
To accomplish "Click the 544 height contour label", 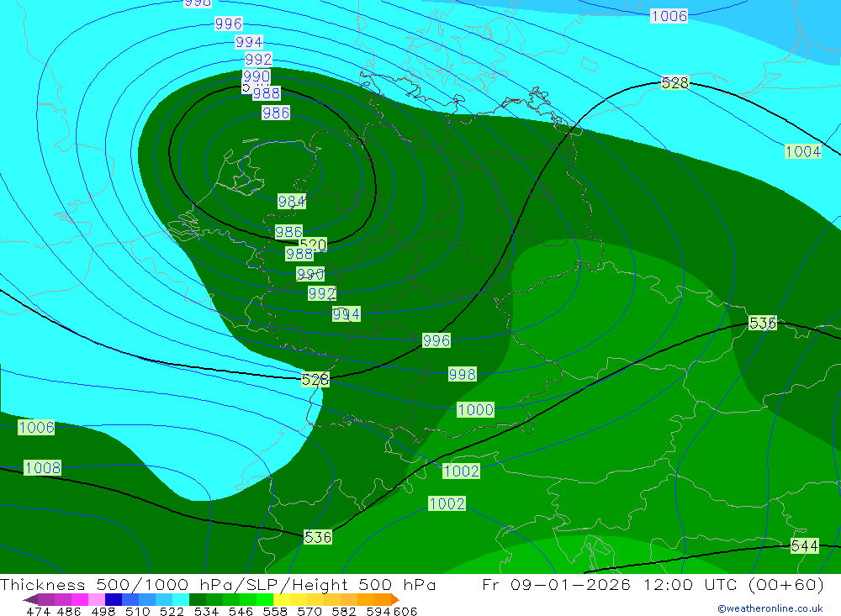I will coord(805,545).
